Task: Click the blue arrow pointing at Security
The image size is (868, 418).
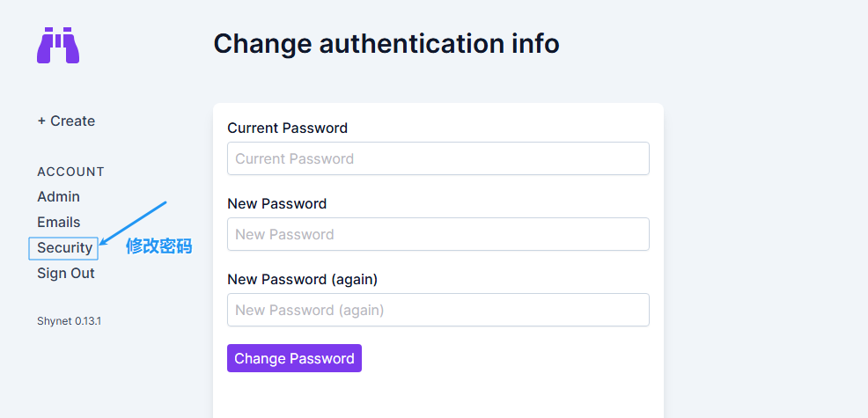Action: [133, 223]
